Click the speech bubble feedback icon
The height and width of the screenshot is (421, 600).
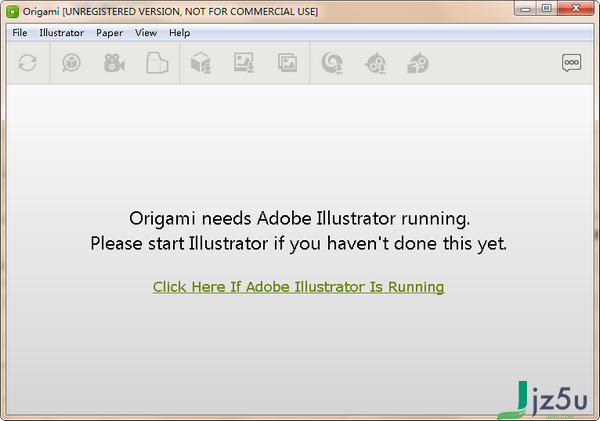(572, 63)
